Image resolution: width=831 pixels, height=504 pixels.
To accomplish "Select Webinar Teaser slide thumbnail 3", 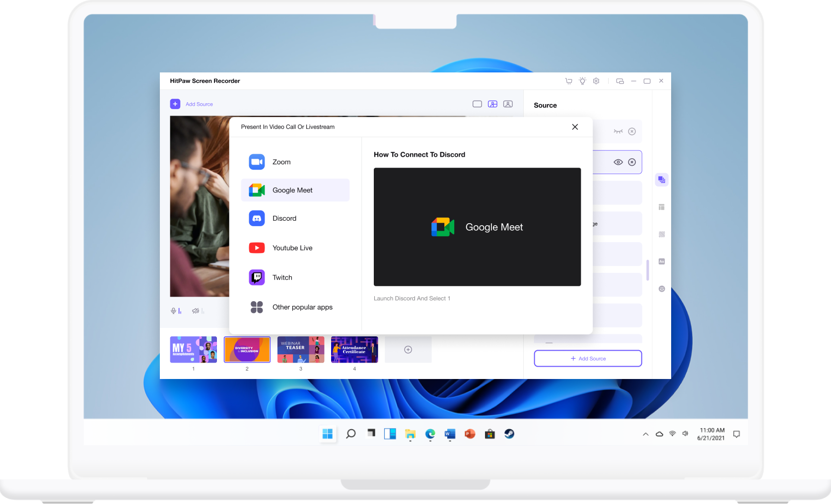I will pyautogui.click(x=301, y=350).
